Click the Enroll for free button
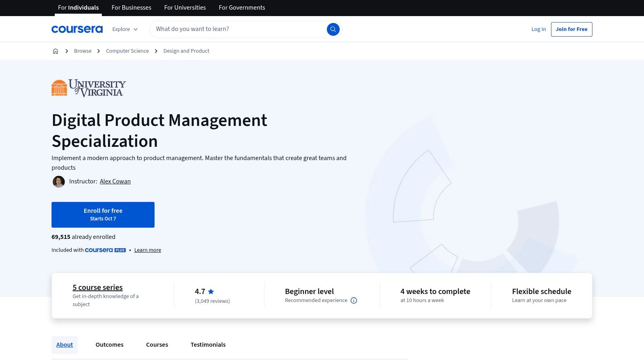Screen dimensions: 644x362 click(x=103, y=214)
